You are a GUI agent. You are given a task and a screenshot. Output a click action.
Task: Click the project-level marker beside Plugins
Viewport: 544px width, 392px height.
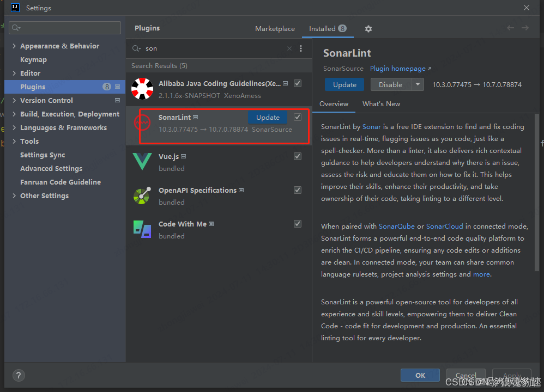pos(118,87)
